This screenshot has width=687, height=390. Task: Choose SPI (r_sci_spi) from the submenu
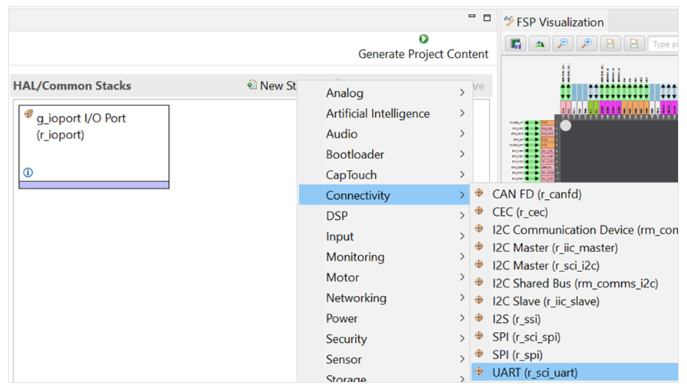tap(574, 337)
